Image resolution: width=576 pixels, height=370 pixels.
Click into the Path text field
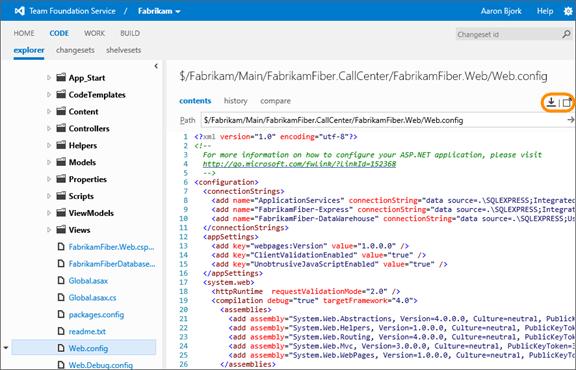pyautogui.click(x=384, y=120)
